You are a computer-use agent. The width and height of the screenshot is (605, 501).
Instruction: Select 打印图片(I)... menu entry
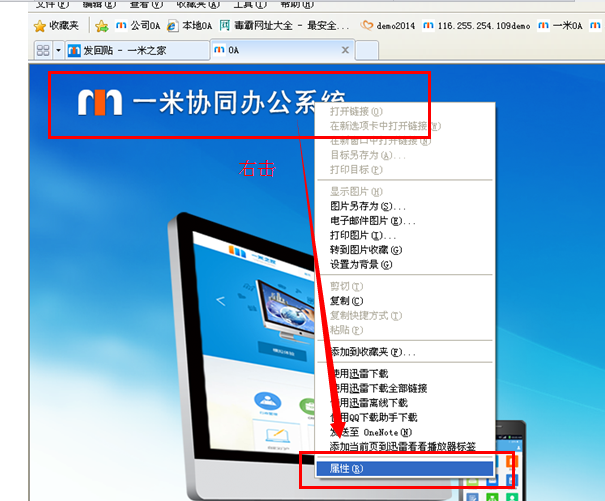(405, 235)
